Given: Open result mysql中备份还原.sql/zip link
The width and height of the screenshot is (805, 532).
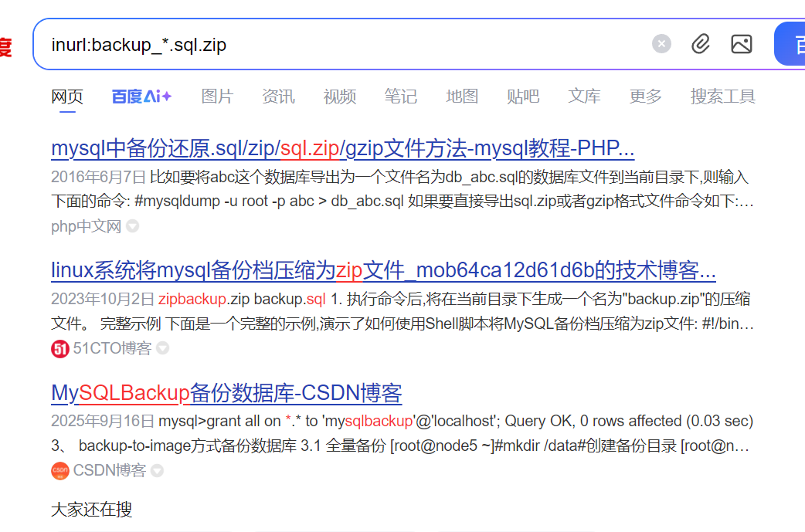Looking at the screenshot, I should coord(342,148).
